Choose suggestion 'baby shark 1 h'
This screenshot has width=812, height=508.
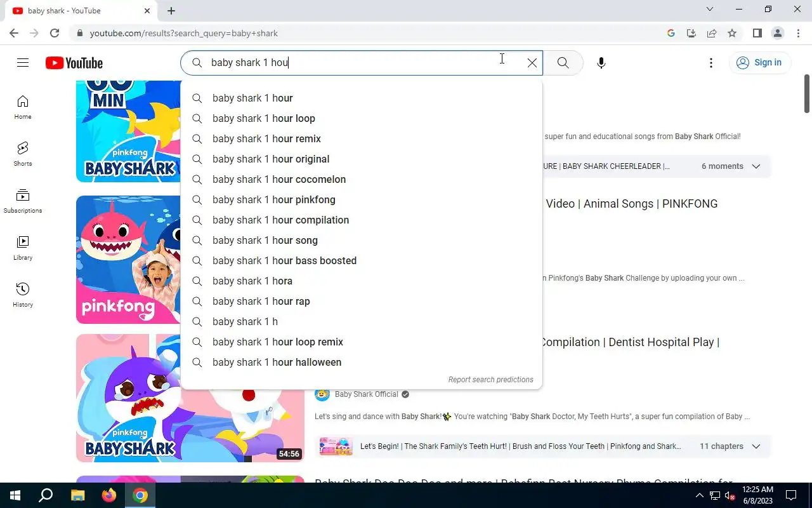tap(362, 321)
